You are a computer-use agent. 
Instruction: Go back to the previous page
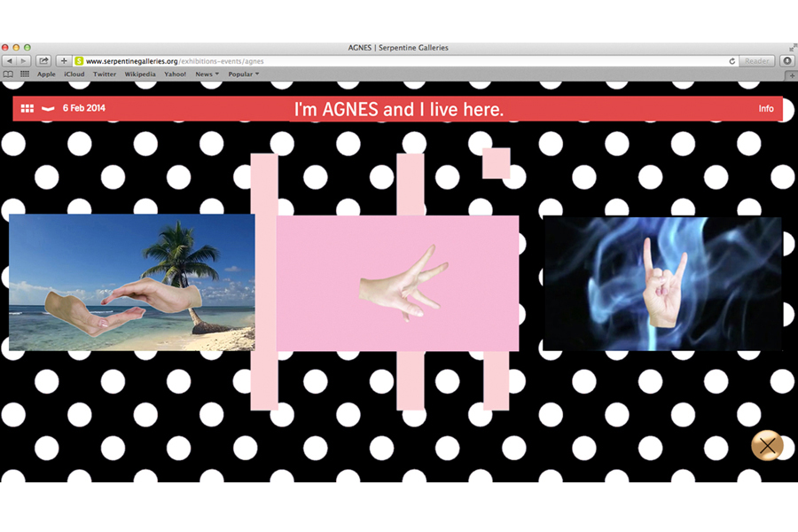(x=9, y=61)
